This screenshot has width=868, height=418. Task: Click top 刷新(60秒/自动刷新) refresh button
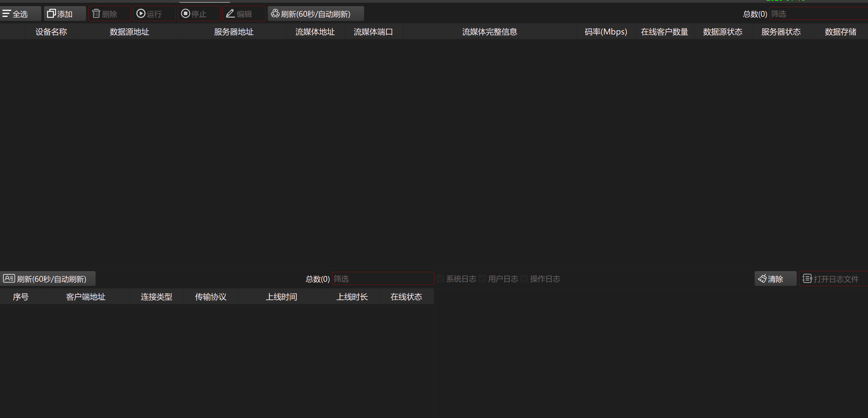[x=315, y=14]
